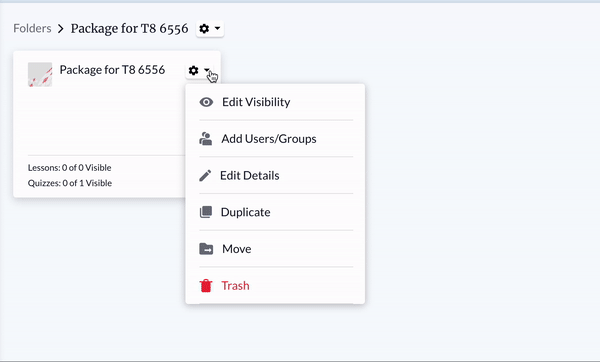
Task: Open gear dropdown beside the page heading
Action: (x=210, y=28)
